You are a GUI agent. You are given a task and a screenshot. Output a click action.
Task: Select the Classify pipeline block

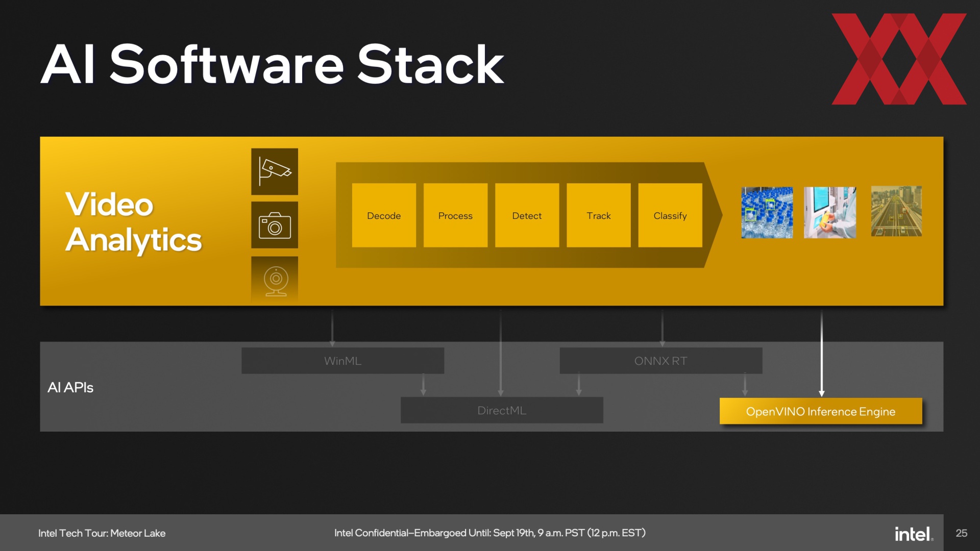670,215
